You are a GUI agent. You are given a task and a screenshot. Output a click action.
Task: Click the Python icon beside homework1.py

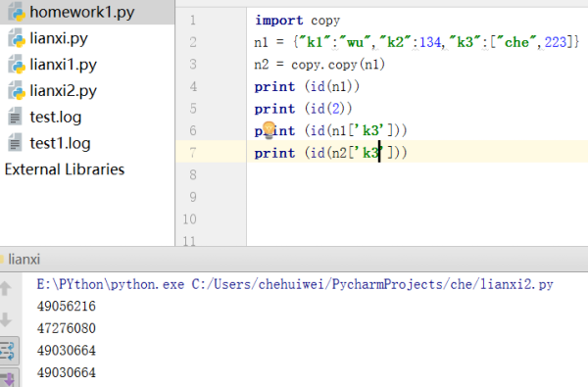tap(16, 12)
